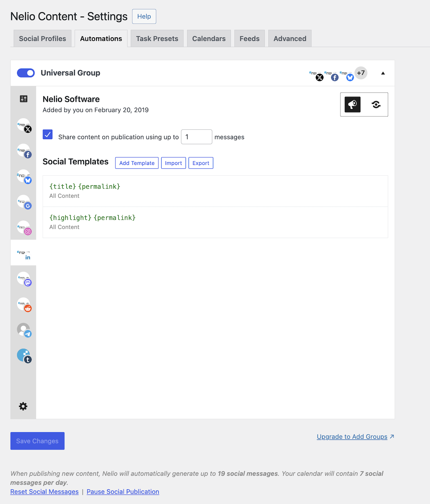Open the Automations tab
Viewport: 430px width, 504px height.
coord(101,39)
